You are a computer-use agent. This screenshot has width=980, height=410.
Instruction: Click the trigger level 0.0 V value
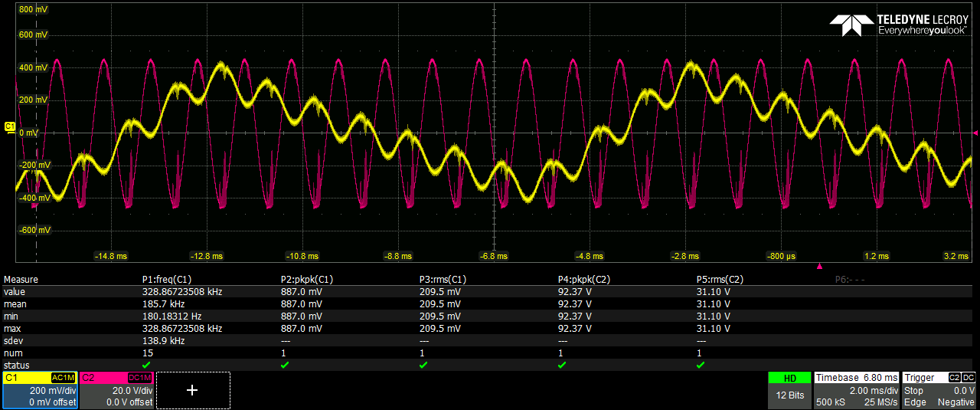[x=964, y=391]
